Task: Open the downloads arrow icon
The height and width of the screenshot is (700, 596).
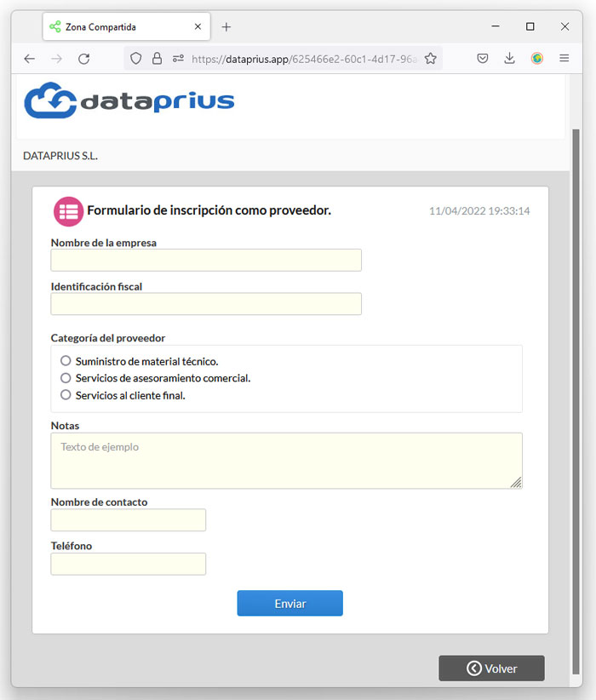Action: (x=509, y=58)
